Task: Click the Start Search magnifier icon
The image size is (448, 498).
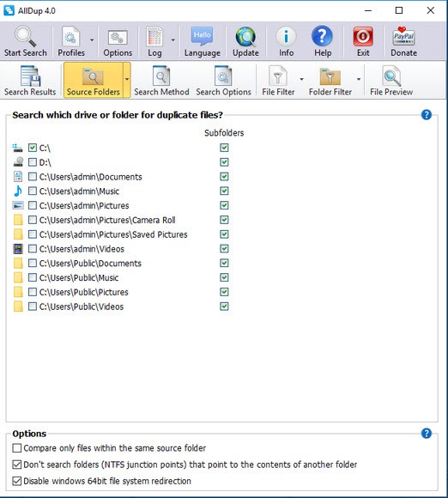Action: pyautogui.click(x=26, y=36)
